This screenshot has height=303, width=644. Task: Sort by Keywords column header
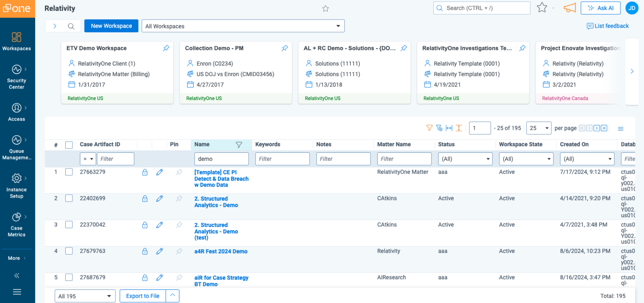[x=268, y=145]
